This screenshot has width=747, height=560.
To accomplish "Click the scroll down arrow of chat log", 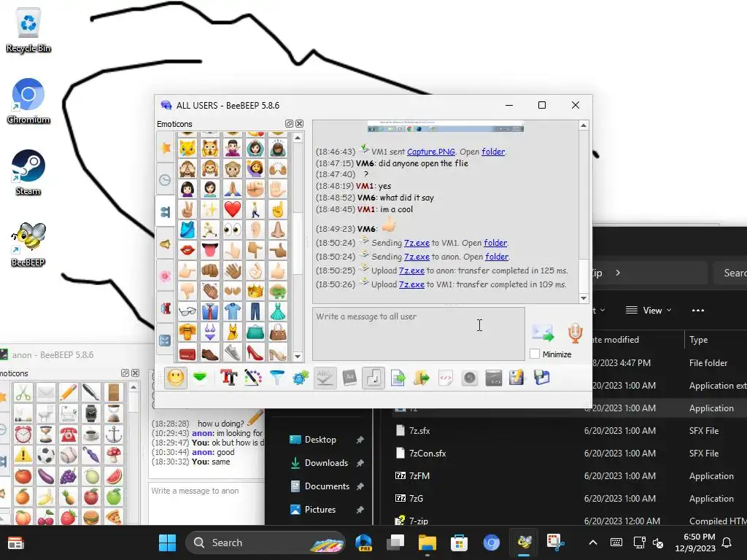I will tap(583, 298).
